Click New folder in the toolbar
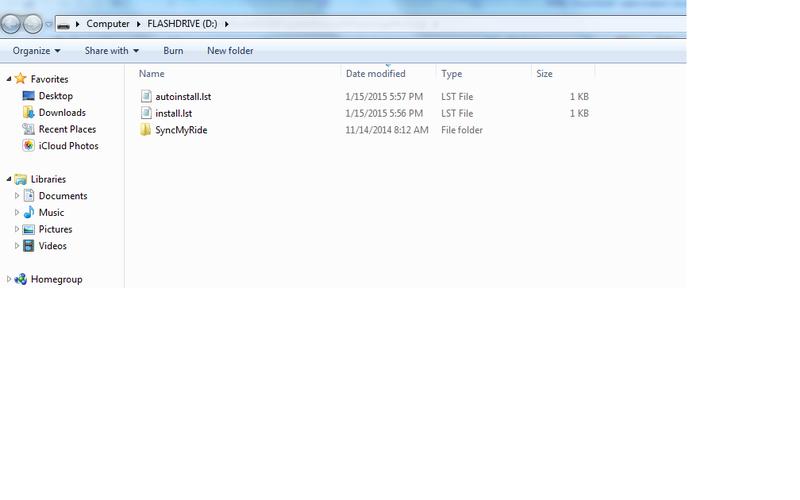The height and width of the screenshot is (500, 800). click(x=230, y=51)
